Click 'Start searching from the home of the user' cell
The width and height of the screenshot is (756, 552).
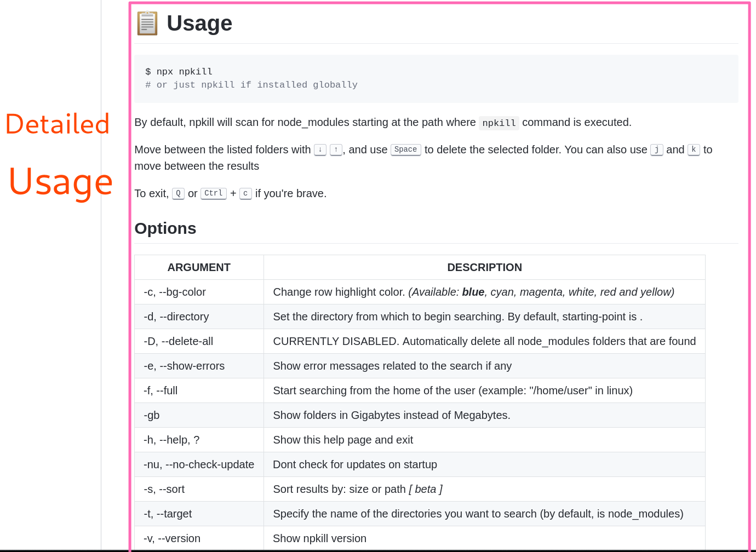(x=485, y=390)
